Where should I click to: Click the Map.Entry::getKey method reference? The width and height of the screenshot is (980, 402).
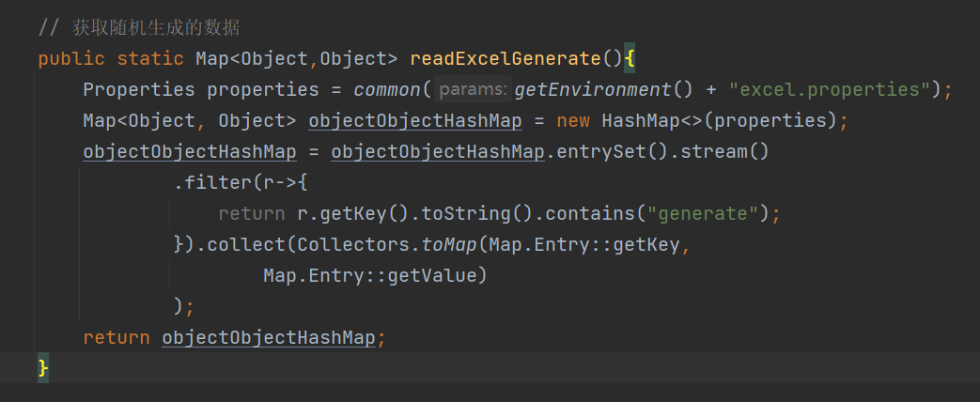(591, 244)
